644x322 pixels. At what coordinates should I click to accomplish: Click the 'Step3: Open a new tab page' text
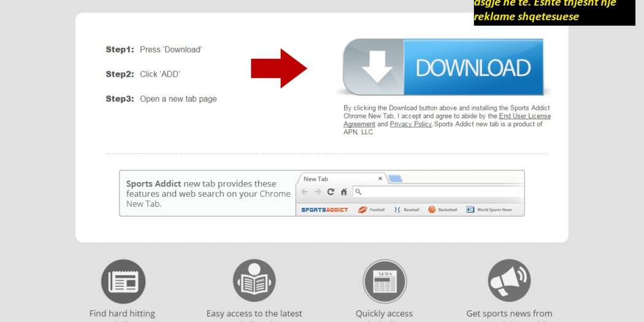161,99
